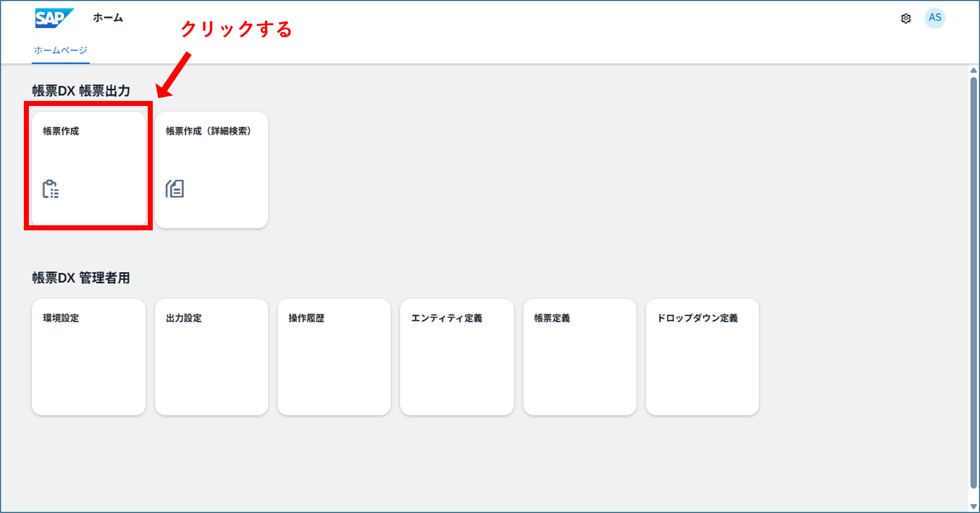
Task: Click the SAP logo
Action: 54,18
